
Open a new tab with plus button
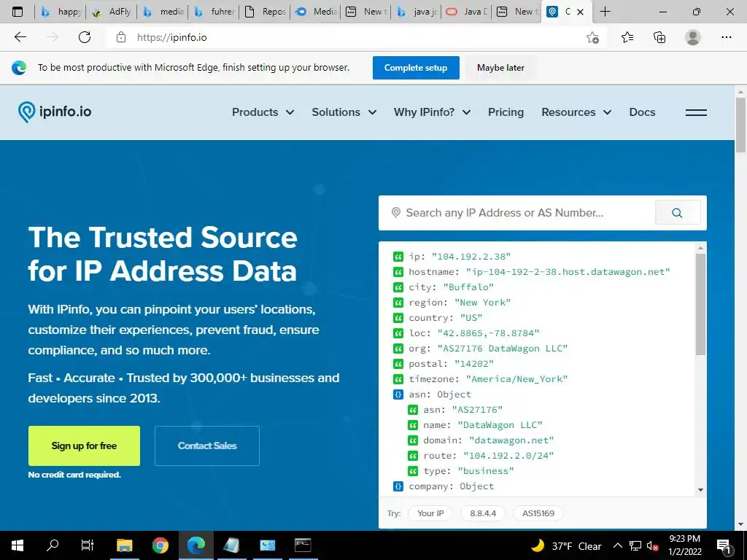605,12
